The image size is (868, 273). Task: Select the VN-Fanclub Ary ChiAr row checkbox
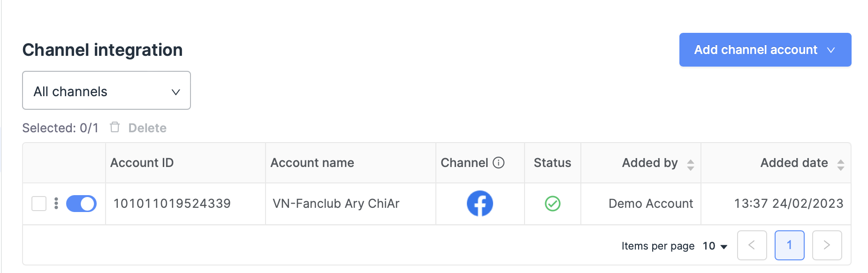(39, 204)
